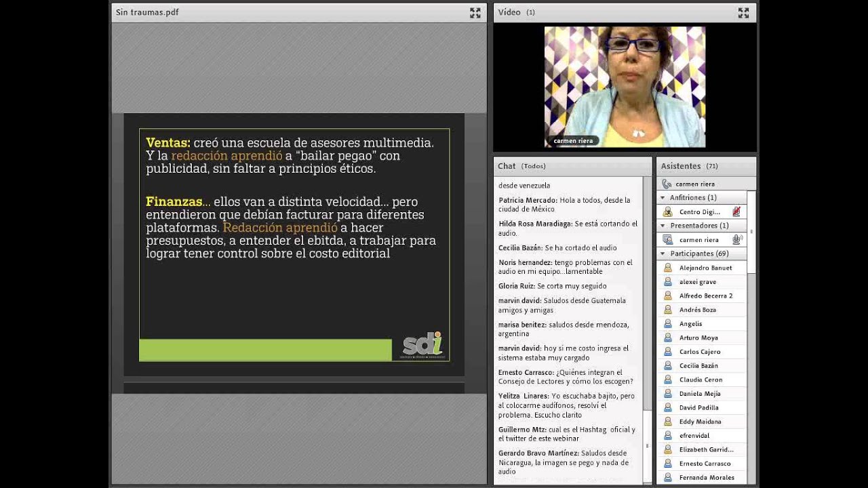The height and width of the screenshot is (488, 868).
Task: Select Carlos Cajero in participants list
Action: [x=702, y=351]
